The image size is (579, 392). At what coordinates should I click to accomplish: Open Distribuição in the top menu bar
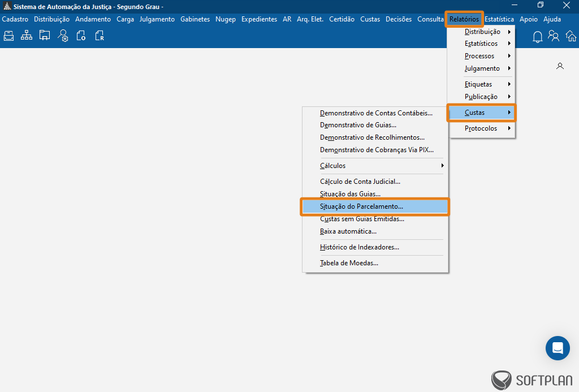click(x=51, y=19)
